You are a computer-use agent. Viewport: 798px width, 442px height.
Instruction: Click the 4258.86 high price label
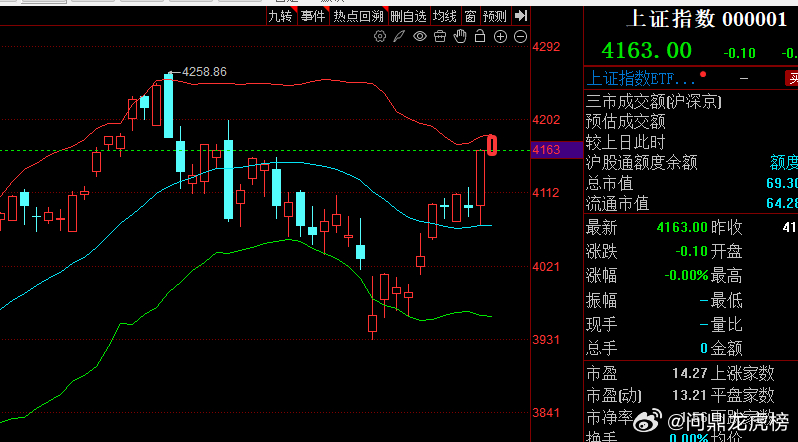click(x=204, y=72)
